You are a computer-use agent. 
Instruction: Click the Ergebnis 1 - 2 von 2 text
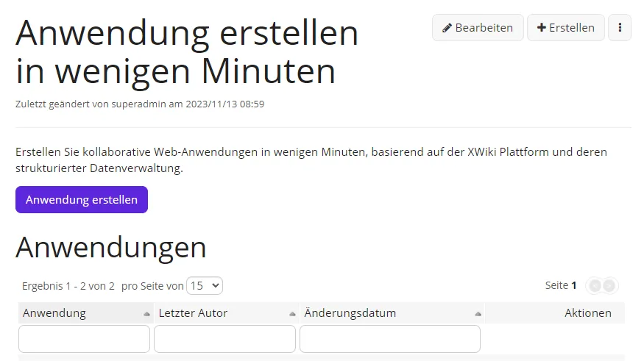point(68,286)
